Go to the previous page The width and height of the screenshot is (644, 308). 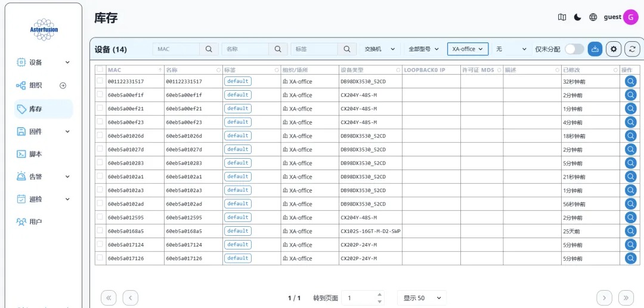(130, 298)
